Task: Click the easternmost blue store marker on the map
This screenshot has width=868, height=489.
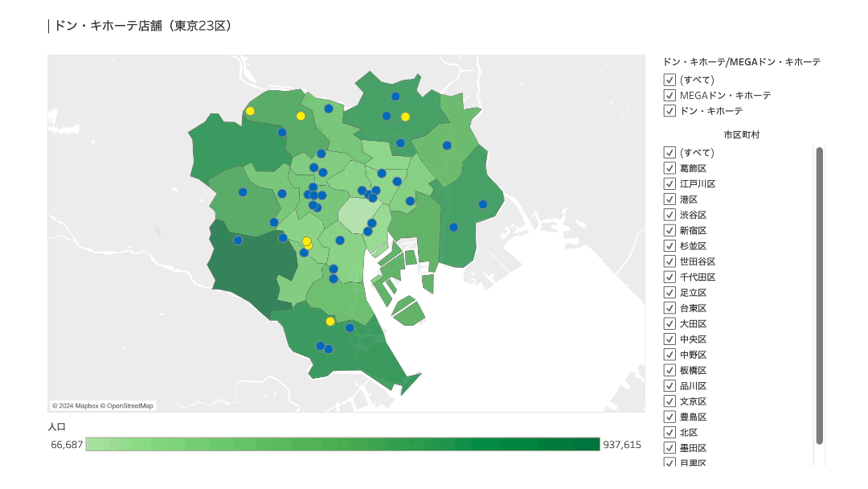Action: point(483,204)
